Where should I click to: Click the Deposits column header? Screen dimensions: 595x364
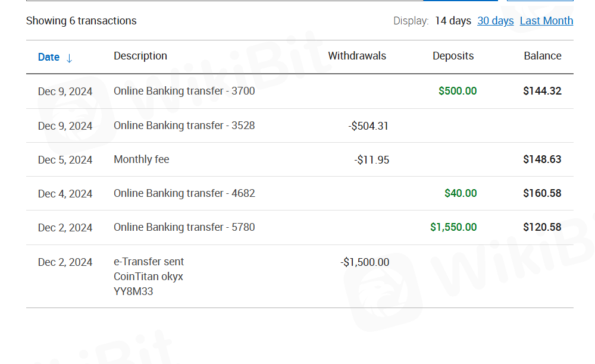[x=453, y=56]
